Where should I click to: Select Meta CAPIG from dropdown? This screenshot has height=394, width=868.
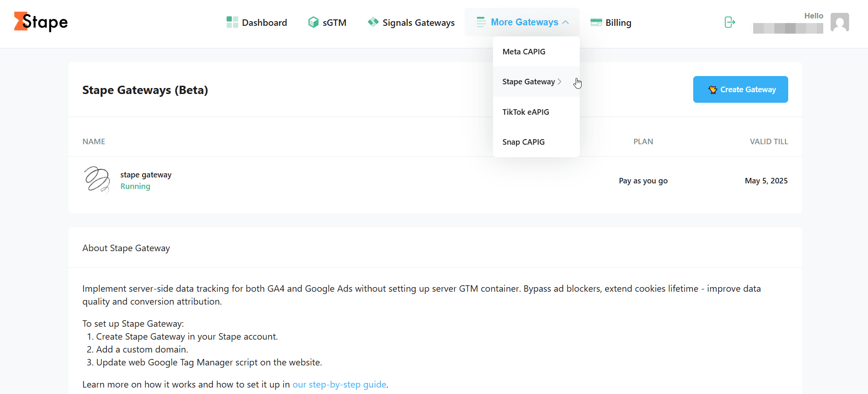[536, 52]
